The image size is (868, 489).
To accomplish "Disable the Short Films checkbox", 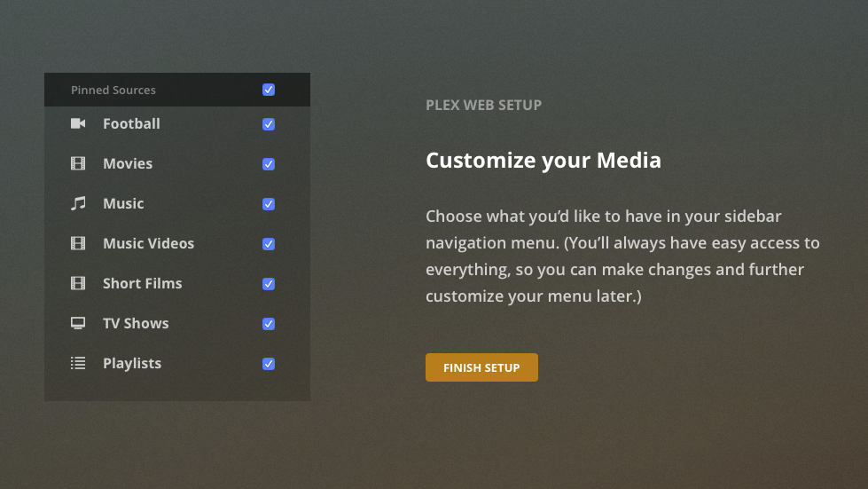I will 269,283.
